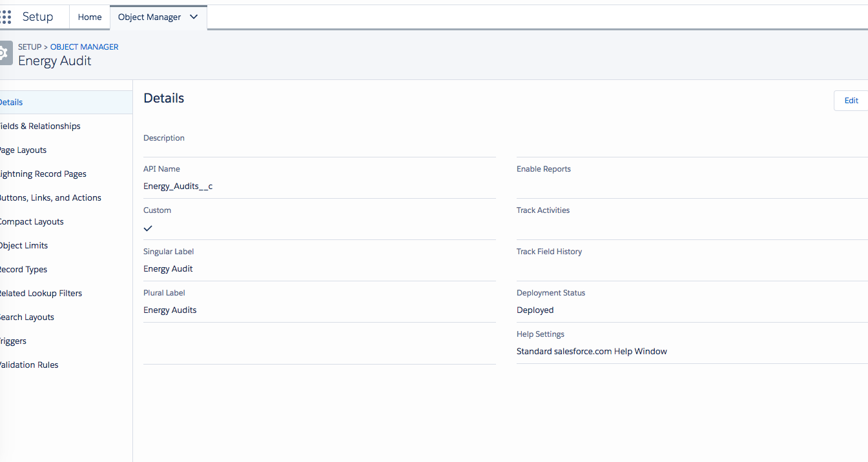The image size is (868, 462).
Task: Follow the Object Manager breadcrumb link
Action: (85, 46)
